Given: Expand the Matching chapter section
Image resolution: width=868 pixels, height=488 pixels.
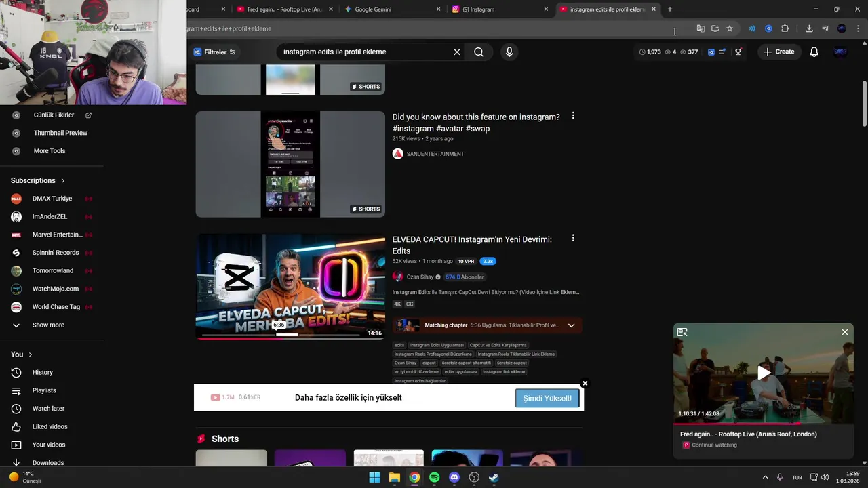Looking at the screenshot, I should (x=571, y=325).
